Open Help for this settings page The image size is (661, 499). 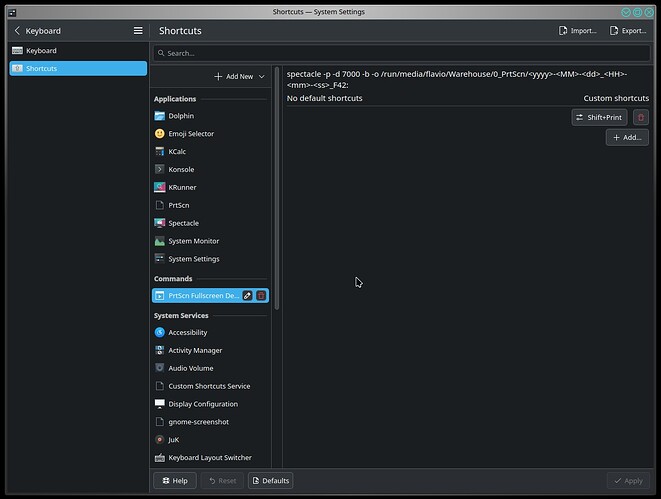tap(175, 480)
